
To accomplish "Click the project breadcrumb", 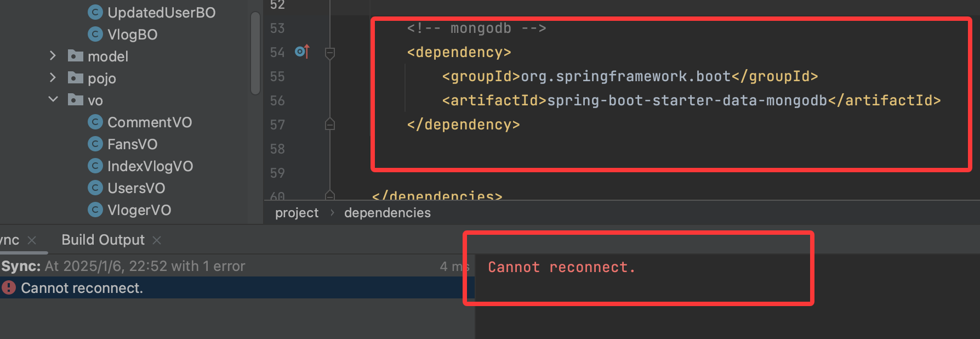I will [x=297, y=213].
